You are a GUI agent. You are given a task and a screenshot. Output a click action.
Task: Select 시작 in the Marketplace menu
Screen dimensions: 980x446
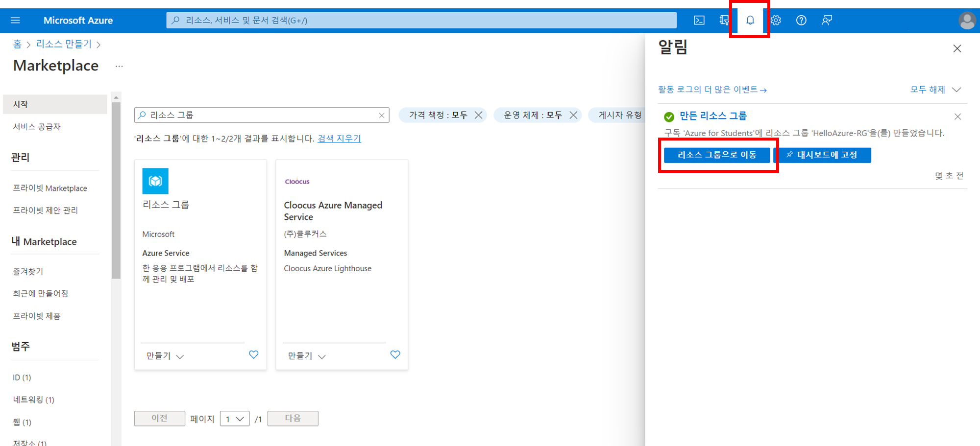55,104
